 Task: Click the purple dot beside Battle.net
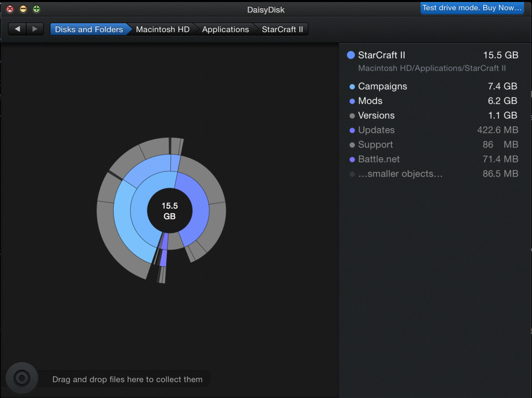click(x=352, y=160)
